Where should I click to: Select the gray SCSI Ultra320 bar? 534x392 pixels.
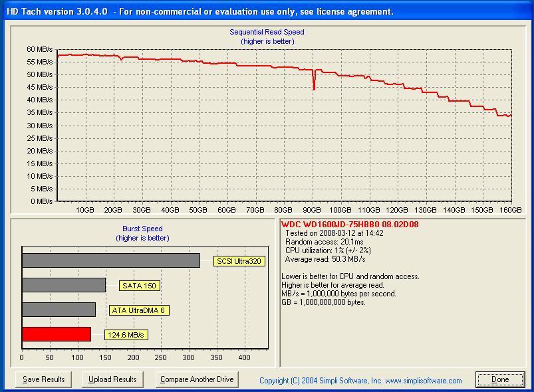click(x=110, y=260)
